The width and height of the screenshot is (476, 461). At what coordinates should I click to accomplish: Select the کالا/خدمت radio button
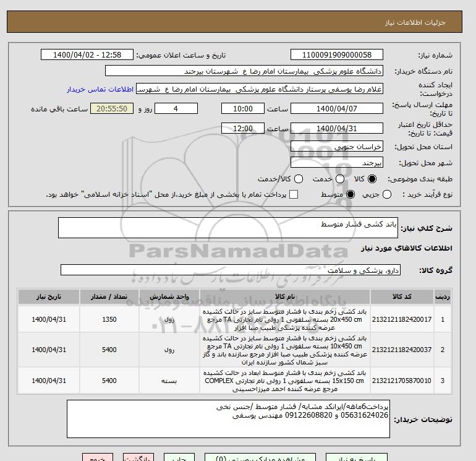coord(299,179)
